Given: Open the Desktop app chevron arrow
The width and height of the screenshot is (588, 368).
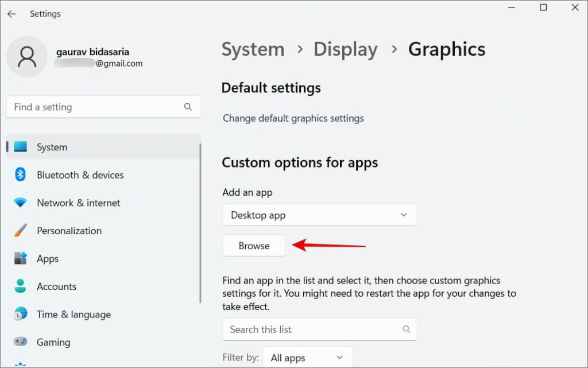Looking at the screenshot, I should [403, 215].
